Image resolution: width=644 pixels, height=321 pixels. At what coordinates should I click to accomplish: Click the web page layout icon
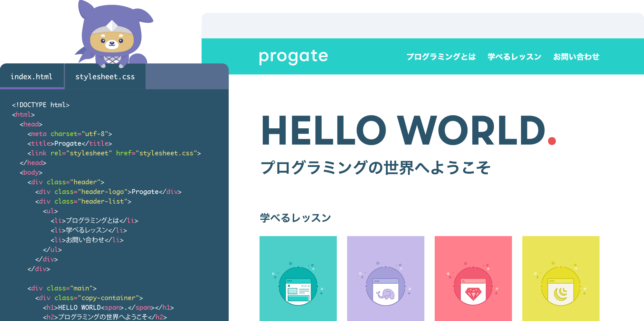(x=298, y=286)
